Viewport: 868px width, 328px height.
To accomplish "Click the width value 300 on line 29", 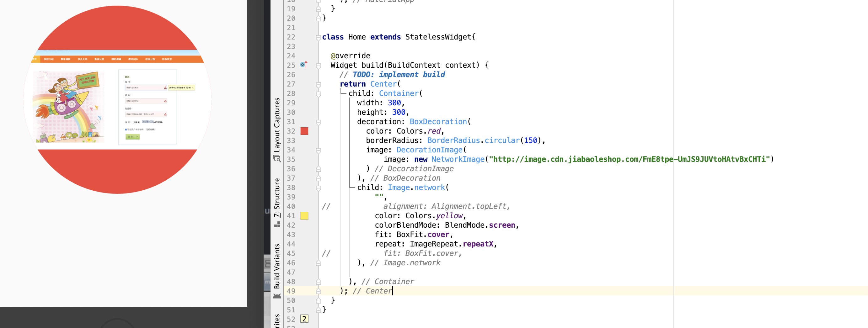I will coord(394,103).
